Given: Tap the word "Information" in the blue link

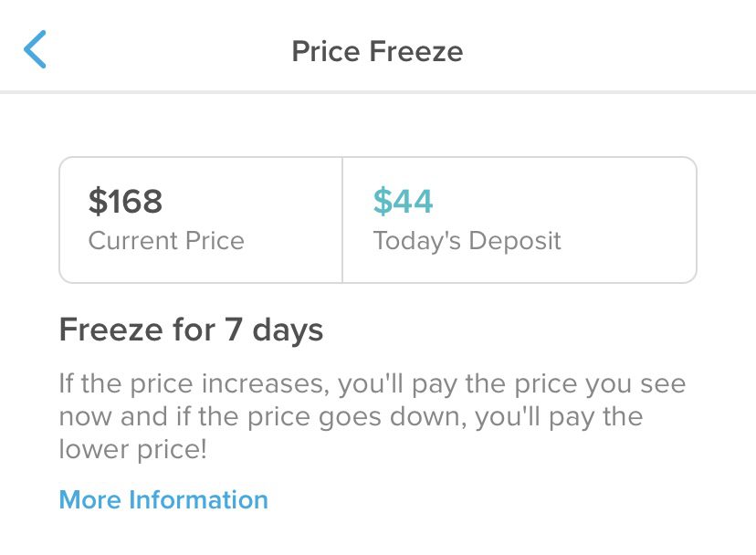Looking at the screenshot, I should [x=198, y=499].
